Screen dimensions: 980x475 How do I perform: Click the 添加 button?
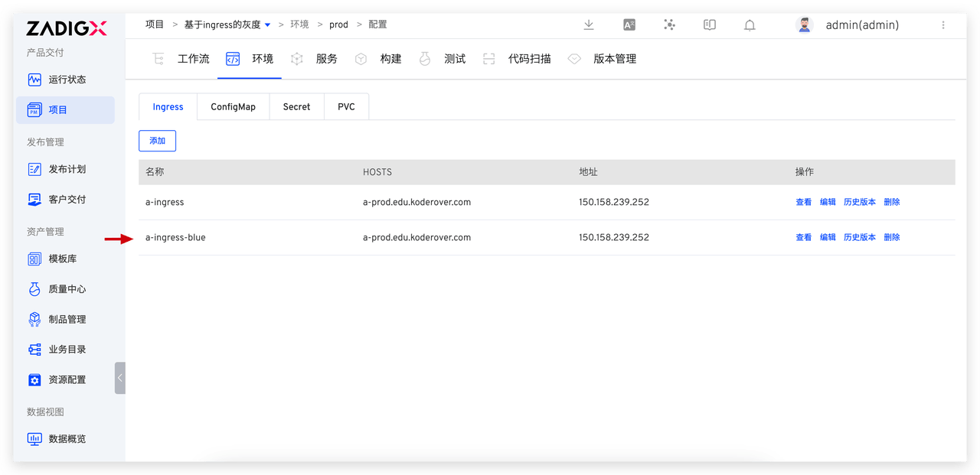coord(157,141)
